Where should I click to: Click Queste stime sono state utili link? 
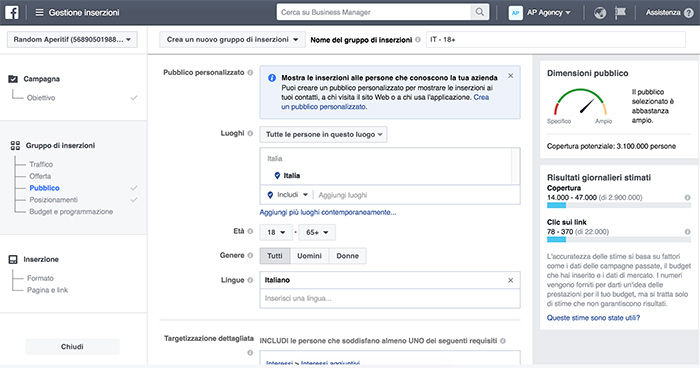593,318
